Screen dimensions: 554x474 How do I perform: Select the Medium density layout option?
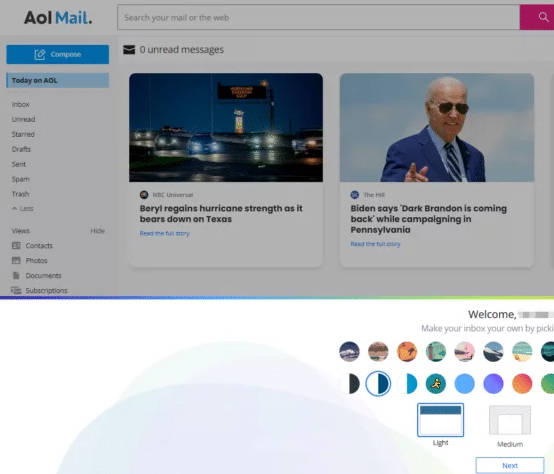[510, 420]
